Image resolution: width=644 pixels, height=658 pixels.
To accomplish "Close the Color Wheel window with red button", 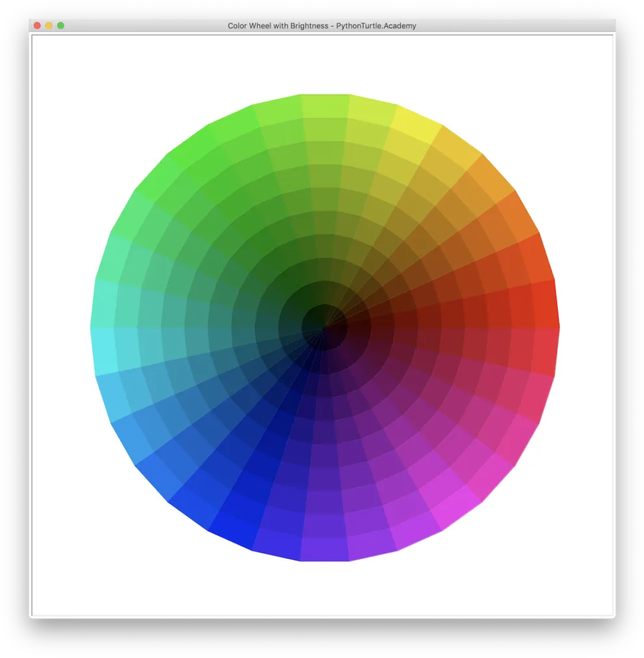I will pos(37,25).
